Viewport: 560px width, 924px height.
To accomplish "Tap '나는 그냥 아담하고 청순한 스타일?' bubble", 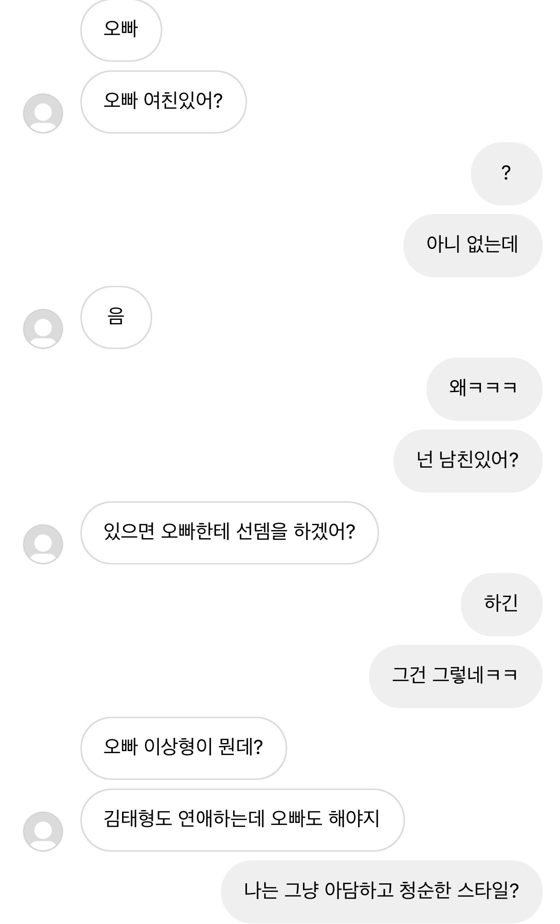I will (381, 891).
